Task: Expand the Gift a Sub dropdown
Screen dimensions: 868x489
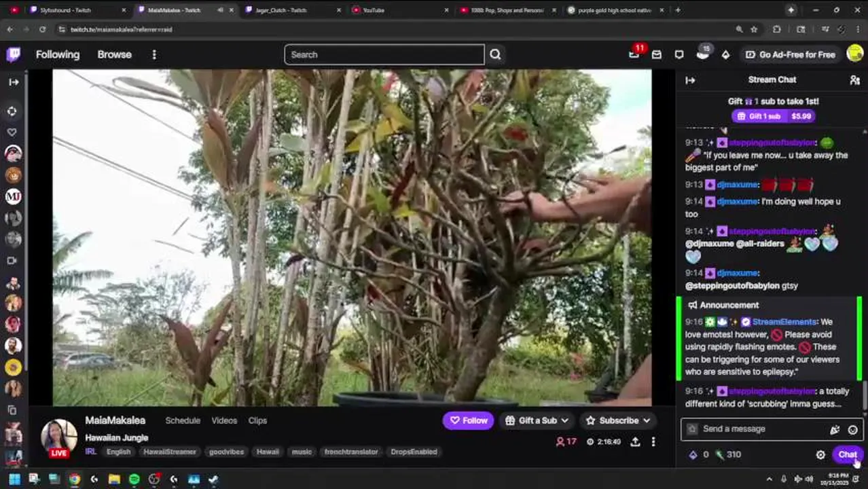Action: coord(537,420)
